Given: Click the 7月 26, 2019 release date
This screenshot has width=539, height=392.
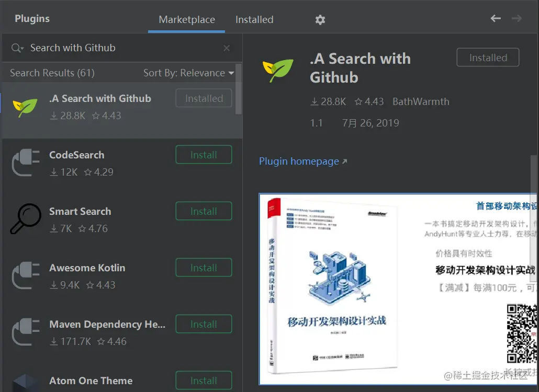Looking at the screenshot, I should tap(370, 123).
